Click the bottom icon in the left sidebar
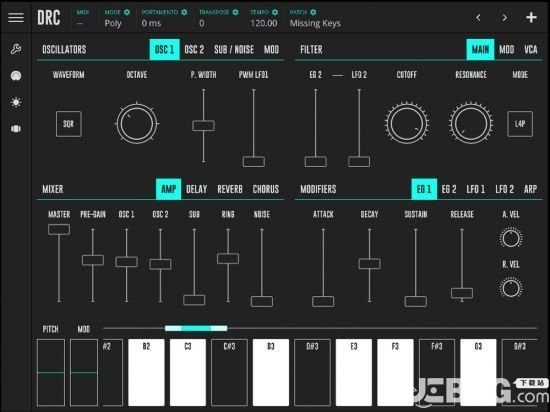The image size is (550, 412). coord(16,129)
